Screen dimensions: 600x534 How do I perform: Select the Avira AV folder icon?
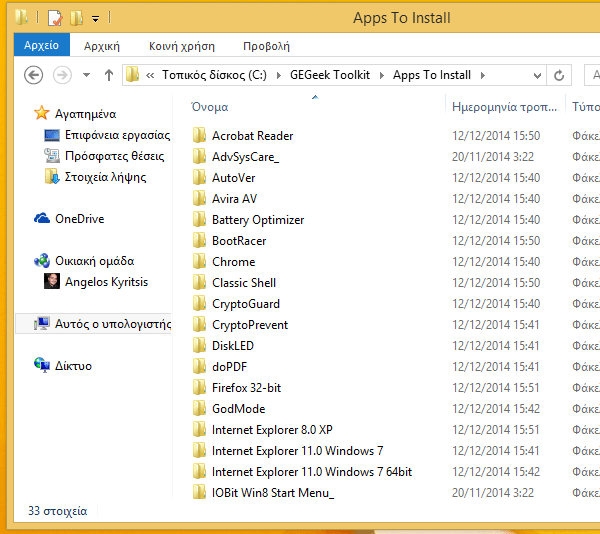[x=199, y=199]
